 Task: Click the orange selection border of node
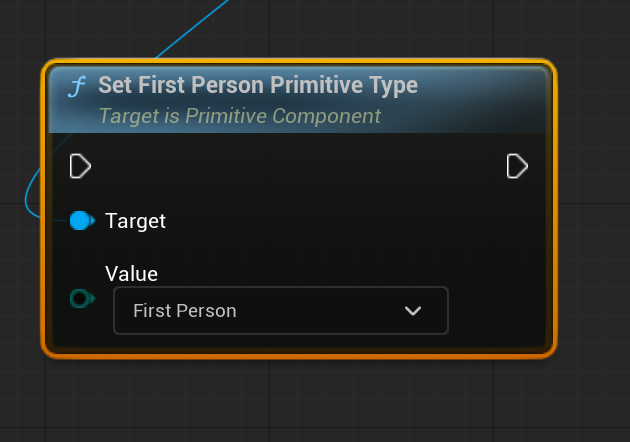(299, 61)
